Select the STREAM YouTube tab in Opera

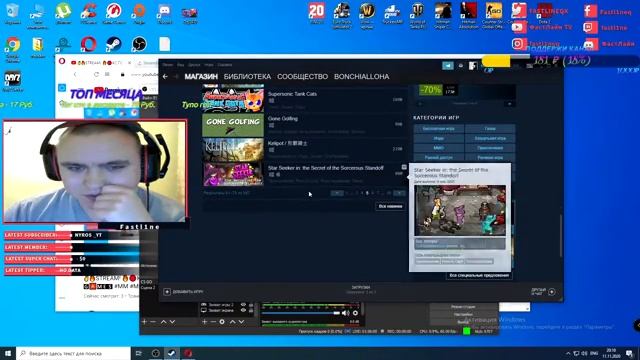[x=100, y=63]
